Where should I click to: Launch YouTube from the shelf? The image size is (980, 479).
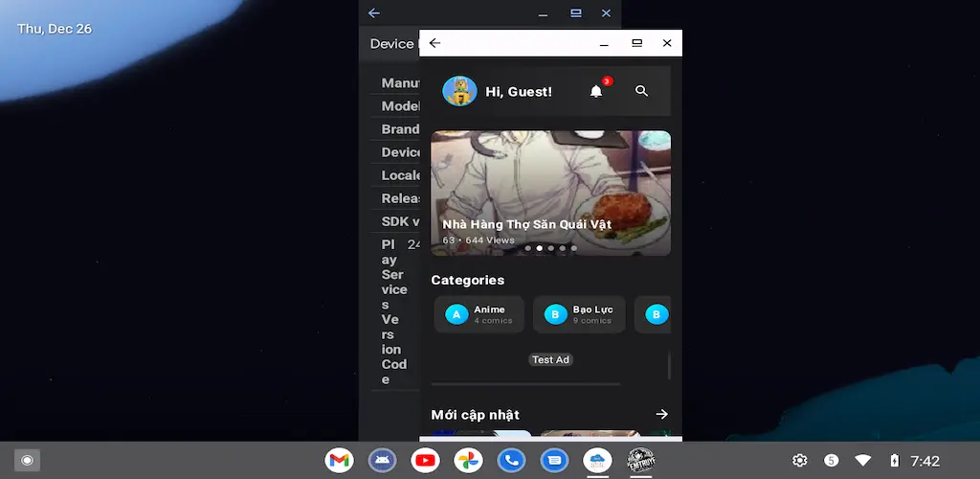click(x=426, y=461)
